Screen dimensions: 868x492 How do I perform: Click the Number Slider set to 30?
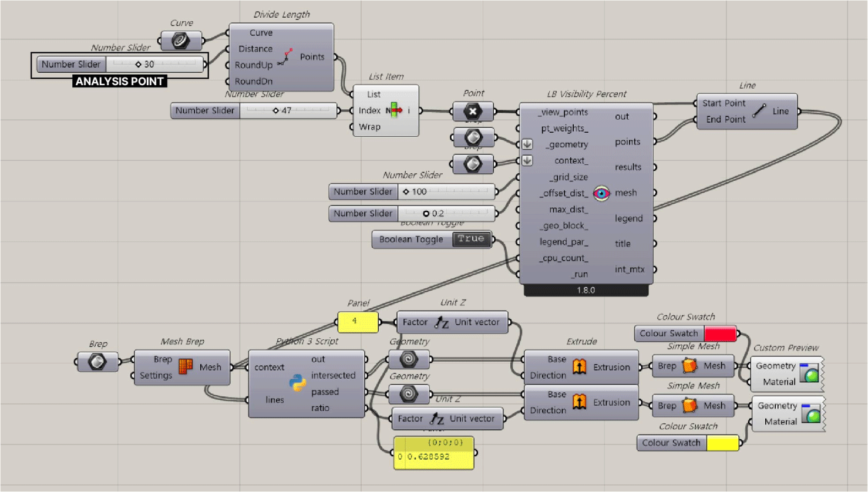120,64
